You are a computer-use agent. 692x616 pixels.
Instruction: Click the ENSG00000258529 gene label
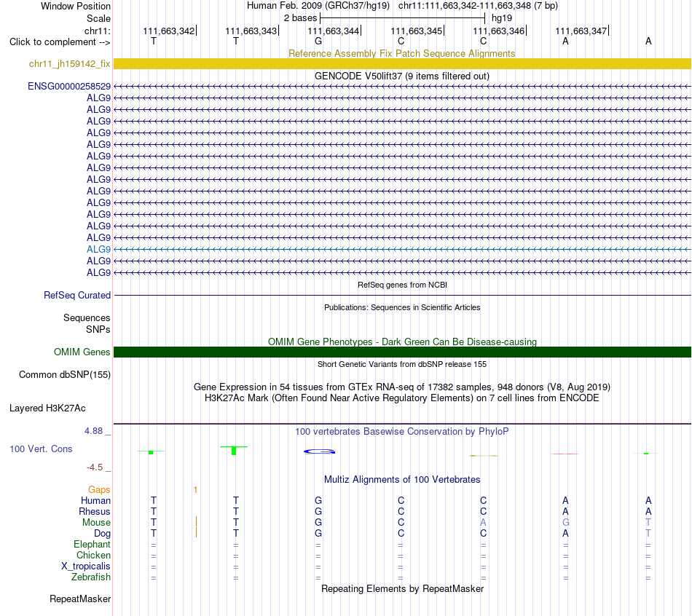(69, 86)
